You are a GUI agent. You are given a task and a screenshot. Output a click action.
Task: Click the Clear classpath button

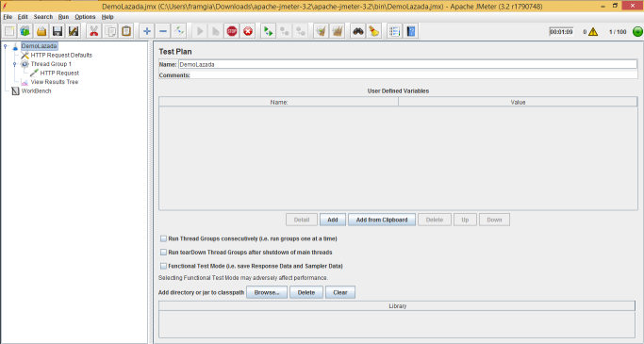[340, 292]
